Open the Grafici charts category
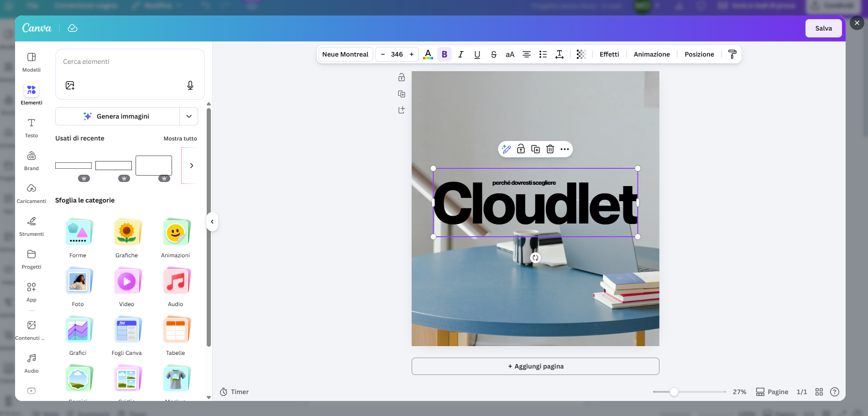This screenshot has height=416, width=868. 78,336
